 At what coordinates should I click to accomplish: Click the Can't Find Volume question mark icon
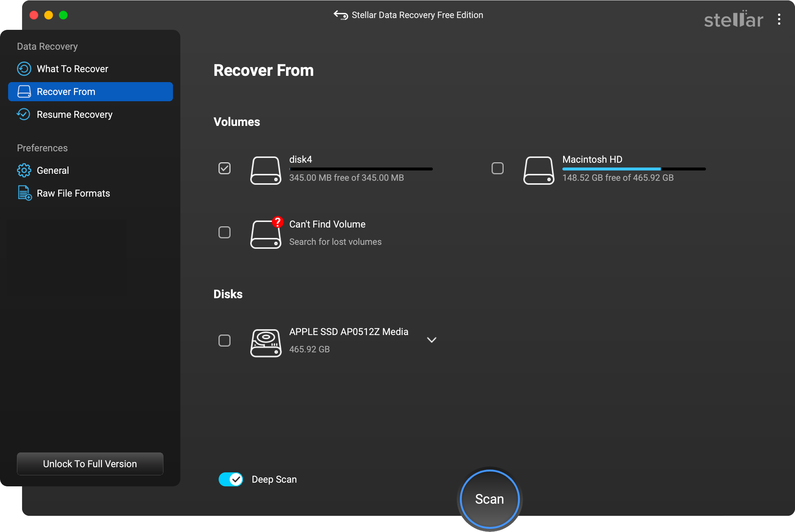tap(277, 222)
